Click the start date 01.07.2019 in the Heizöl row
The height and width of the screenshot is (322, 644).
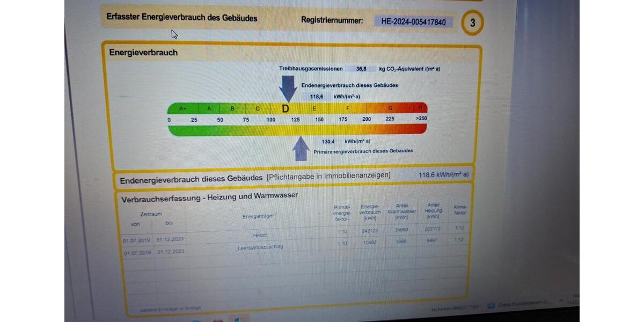point(136,240)
